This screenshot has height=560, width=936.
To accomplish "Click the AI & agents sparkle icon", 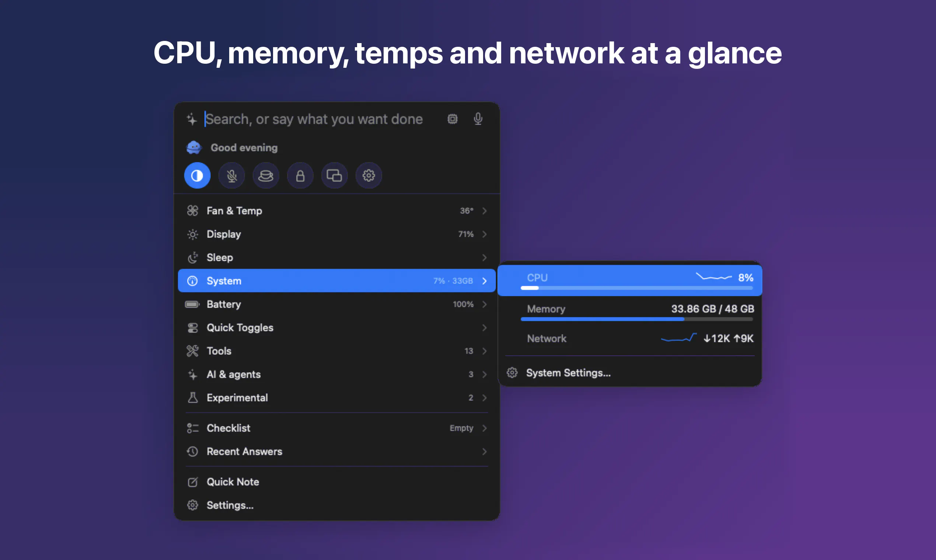I will point(192,374).
